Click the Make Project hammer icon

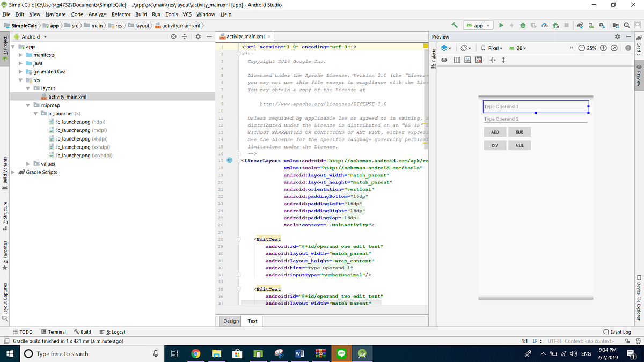click(x=455, y=25)
